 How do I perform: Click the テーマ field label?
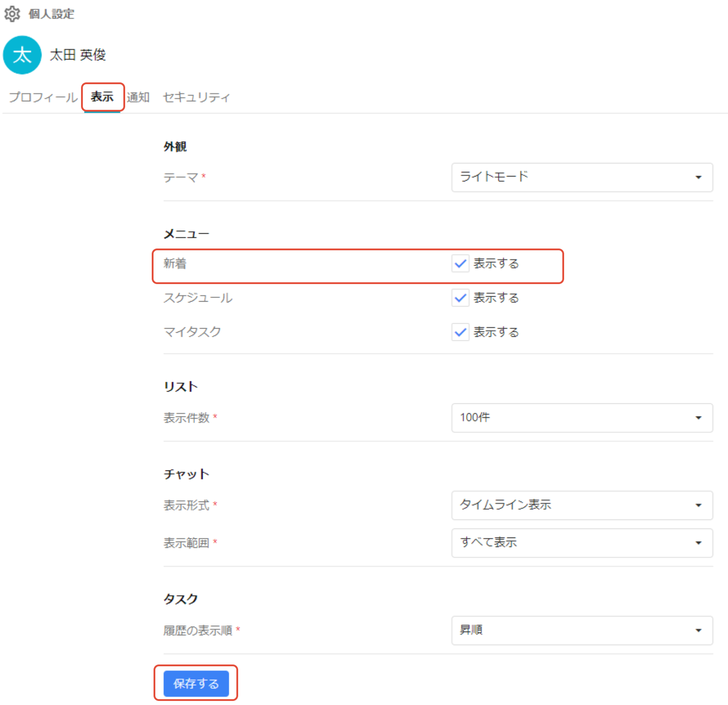[x=181, y=177]
